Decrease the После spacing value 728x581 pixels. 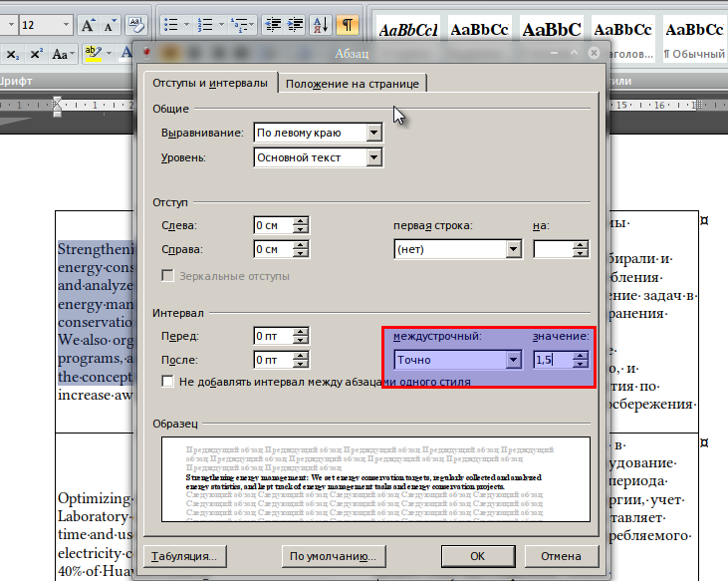tap(301, 364)
